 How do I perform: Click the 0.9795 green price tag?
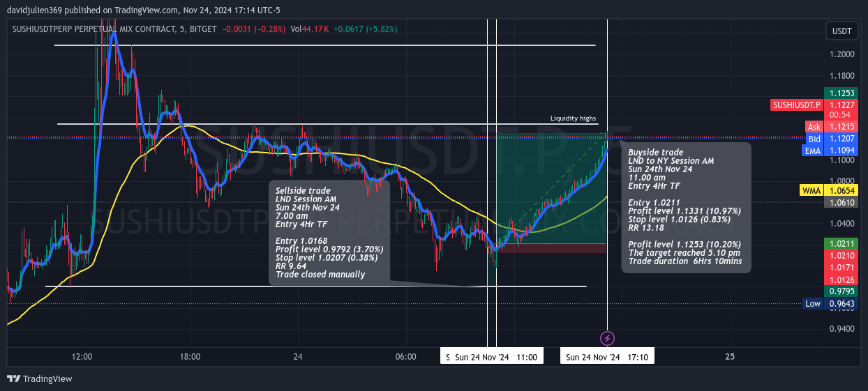(843, 291)
